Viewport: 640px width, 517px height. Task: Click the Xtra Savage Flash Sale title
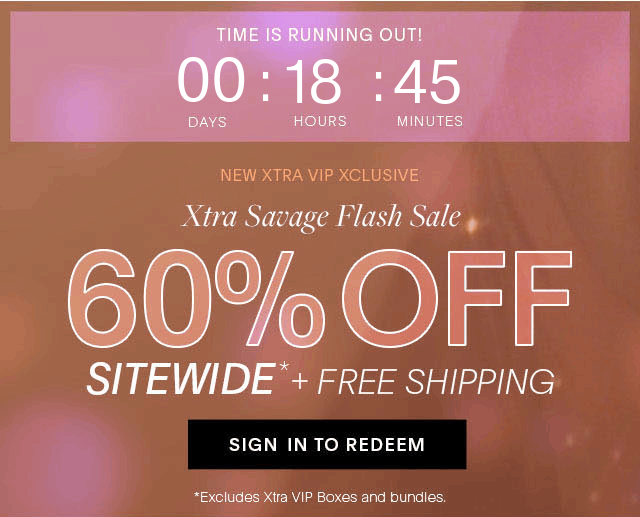coord(321,217)
